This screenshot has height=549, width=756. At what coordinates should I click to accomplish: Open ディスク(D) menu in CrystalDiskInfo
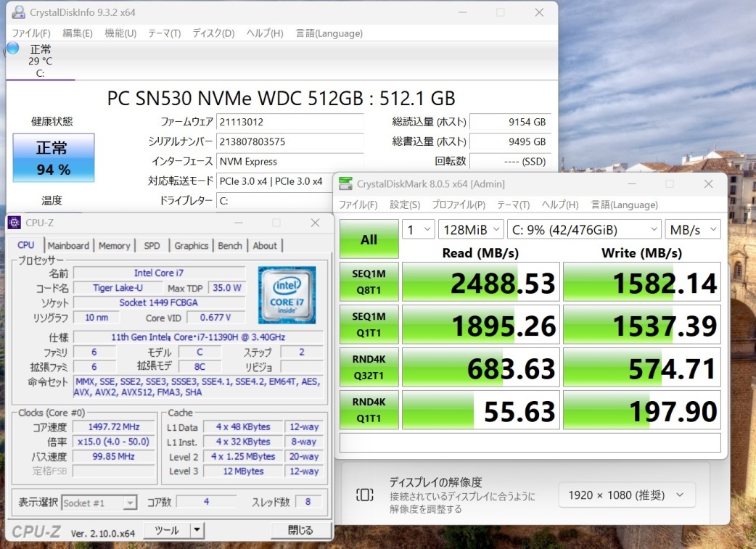tap(213, 33)
